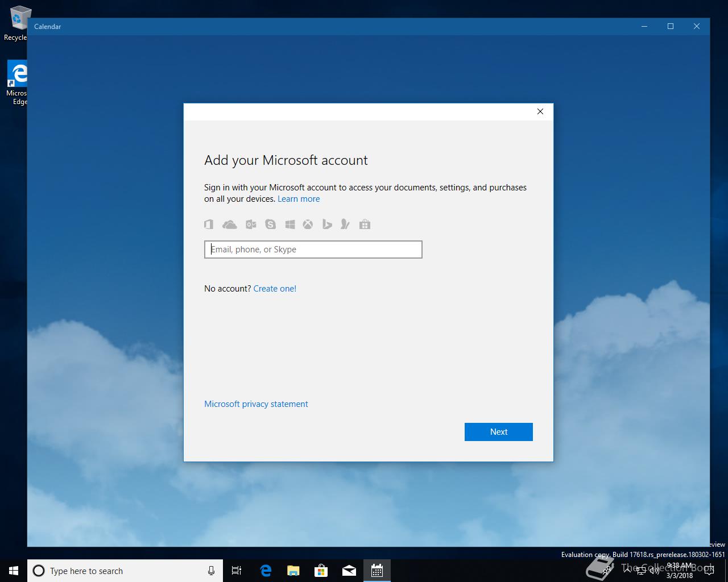This screenshot has height=582, width=728.
Task: Click the Outlook service icon
Action: coord(251,225)
